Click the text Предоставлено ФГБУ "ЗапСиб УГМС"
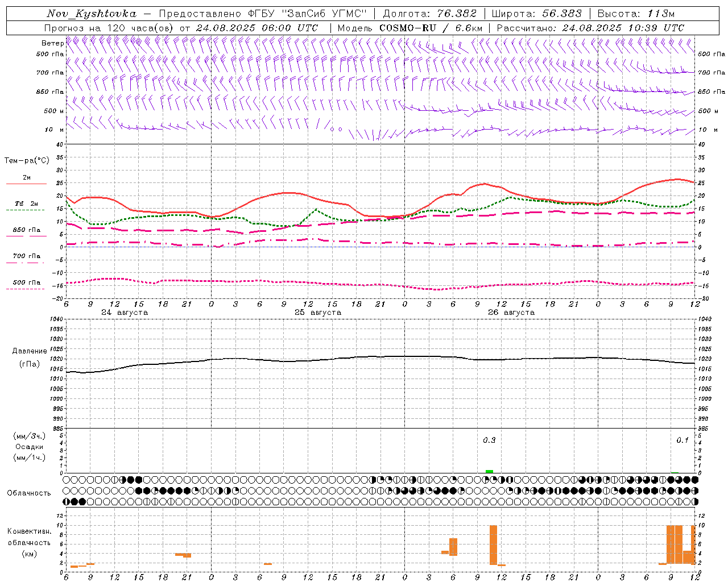Screen dimensions: 728x582 point(263,14)
